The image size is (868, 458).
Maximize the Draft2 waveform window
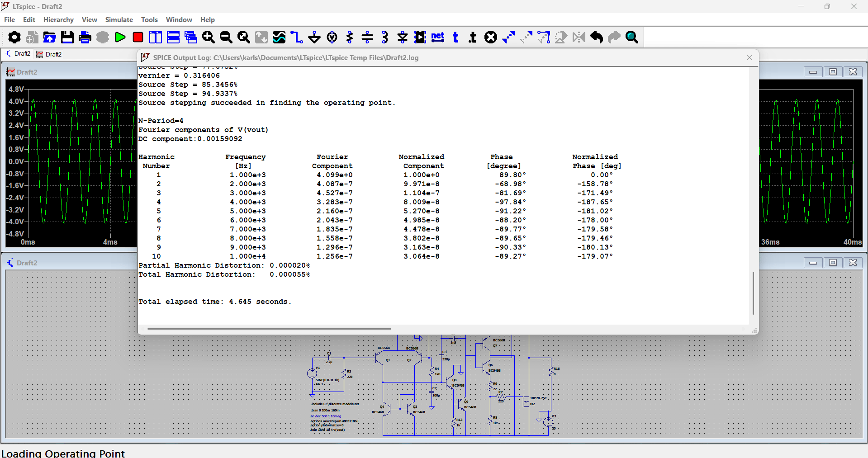pos(833,72)
